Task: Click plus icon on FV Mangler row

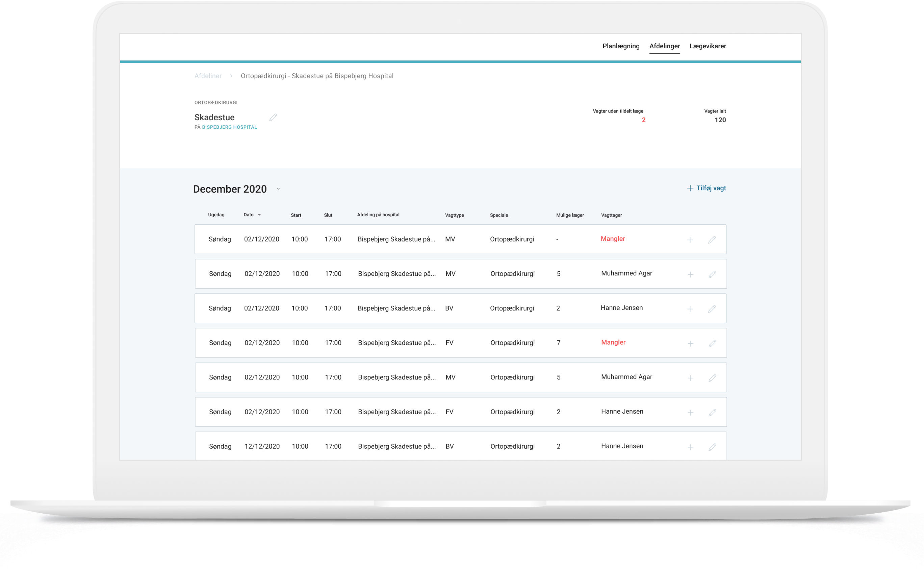Action: click(x=690, y=343)
